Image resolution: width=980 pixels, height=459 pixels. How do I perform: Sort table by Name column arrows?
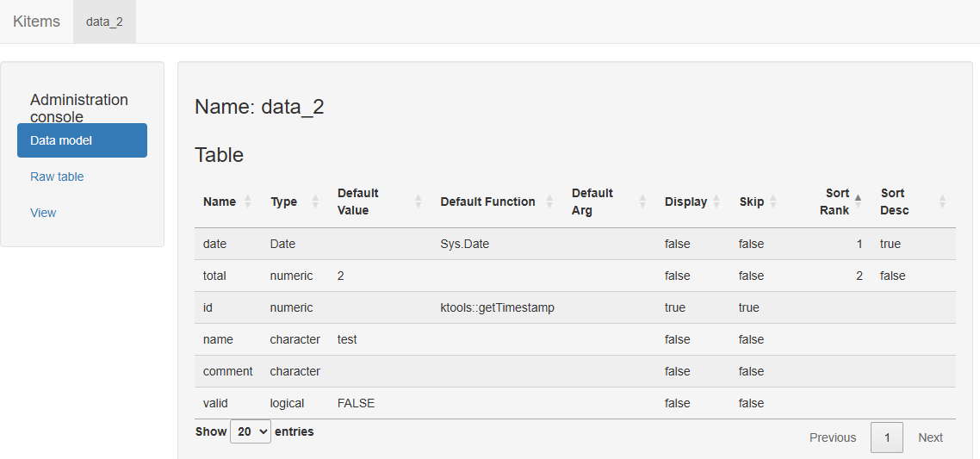pyautogui.click(x=248, y=202)
